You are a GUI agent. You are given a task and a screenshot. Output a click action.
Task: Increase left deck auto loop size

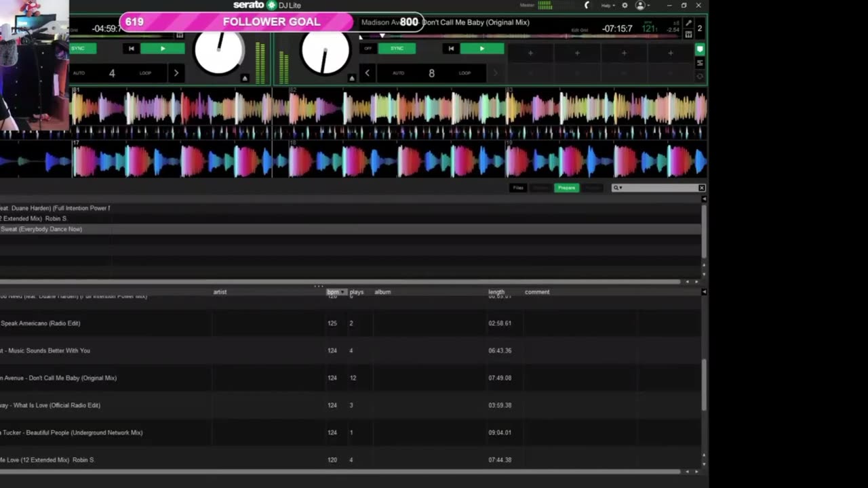(176, 73)
